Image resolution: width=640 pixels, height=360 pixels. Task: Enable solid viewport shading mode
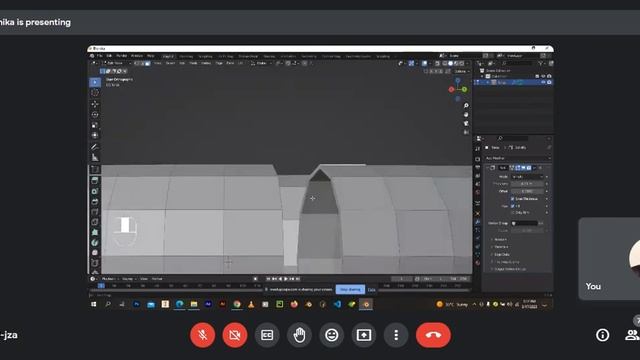450,63
